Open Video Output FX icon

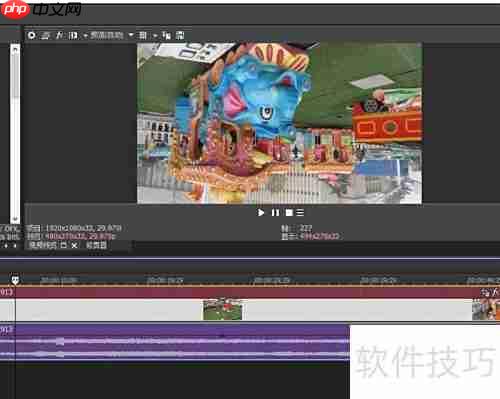pyautogui.click(x=59, y=35)
